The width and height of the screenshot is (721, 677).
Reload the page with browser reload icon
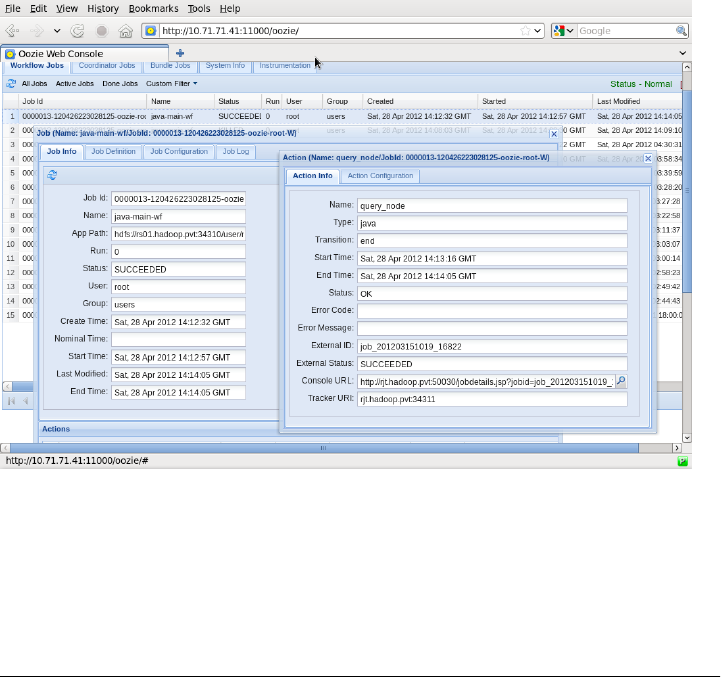tap(78, 31)
